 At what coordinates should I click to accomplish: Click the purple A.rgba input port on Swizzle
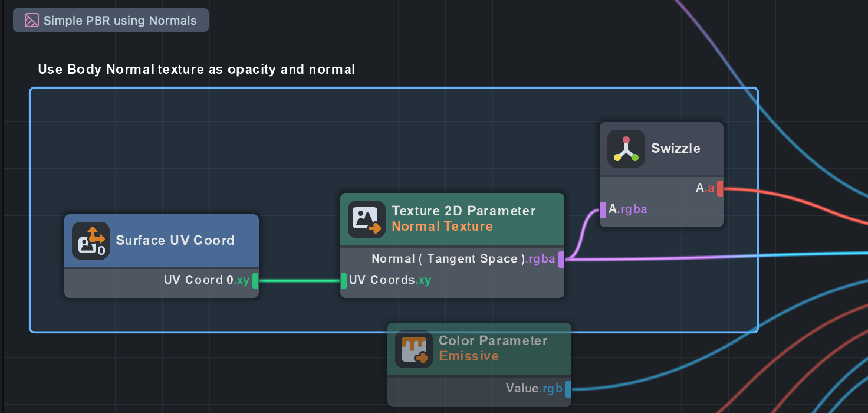603,209
